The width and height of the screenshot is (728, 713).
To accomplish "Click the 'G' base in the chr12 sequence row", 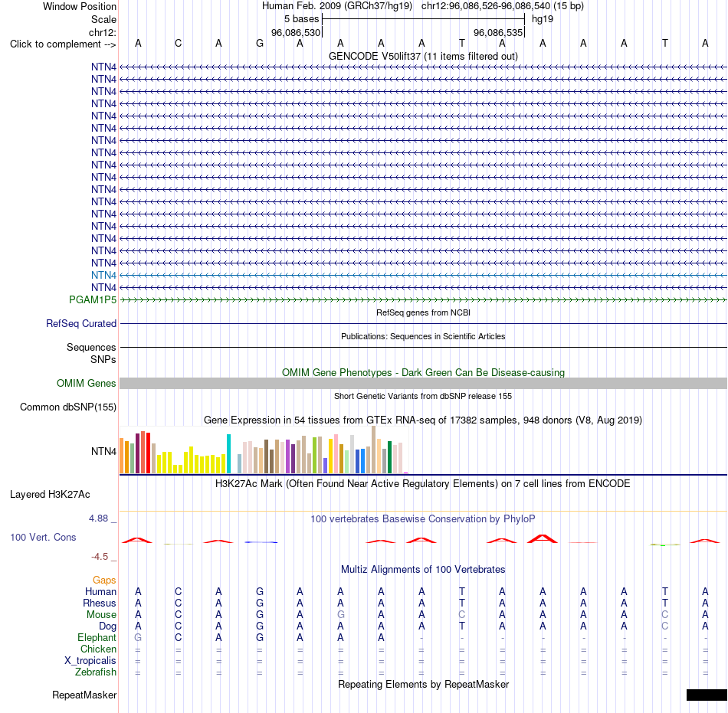I will click(260, 44).
